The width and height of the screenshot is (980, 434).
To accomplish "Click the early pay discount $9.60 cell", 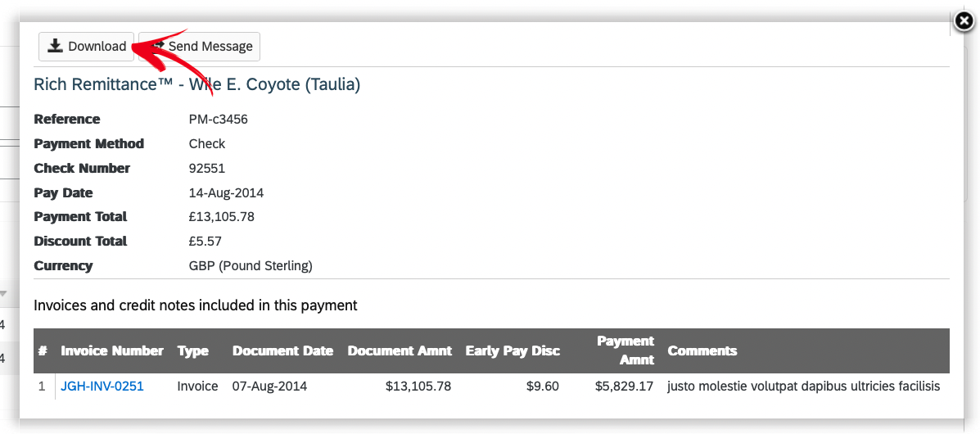I will click(x=543, y=387).
